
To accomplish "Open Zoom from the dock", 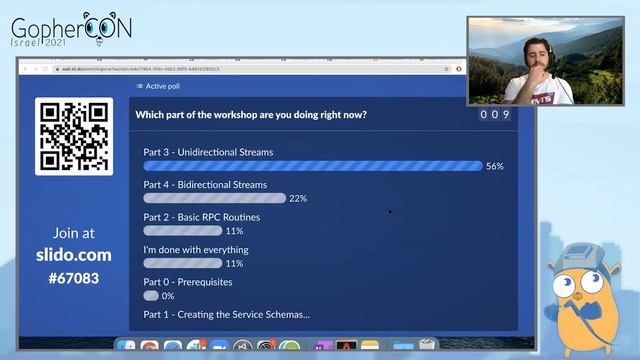I will point(220,345).
